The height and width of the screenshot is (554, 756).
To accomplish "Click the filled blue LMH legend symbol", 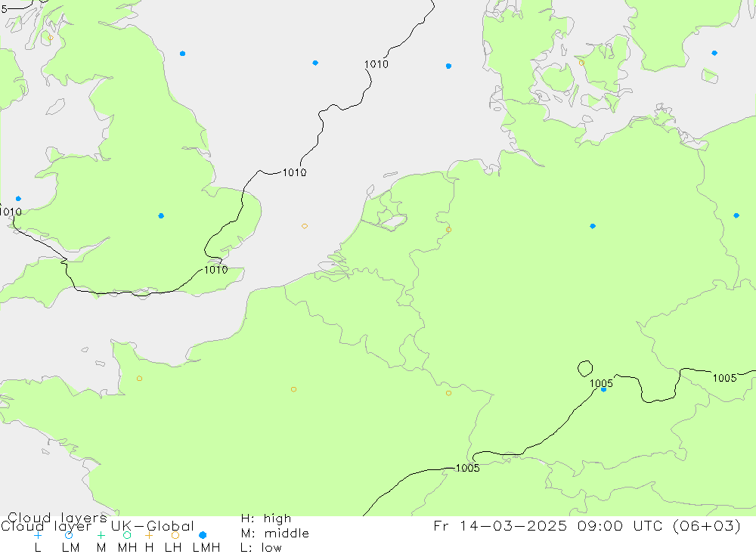I will 203,535.
